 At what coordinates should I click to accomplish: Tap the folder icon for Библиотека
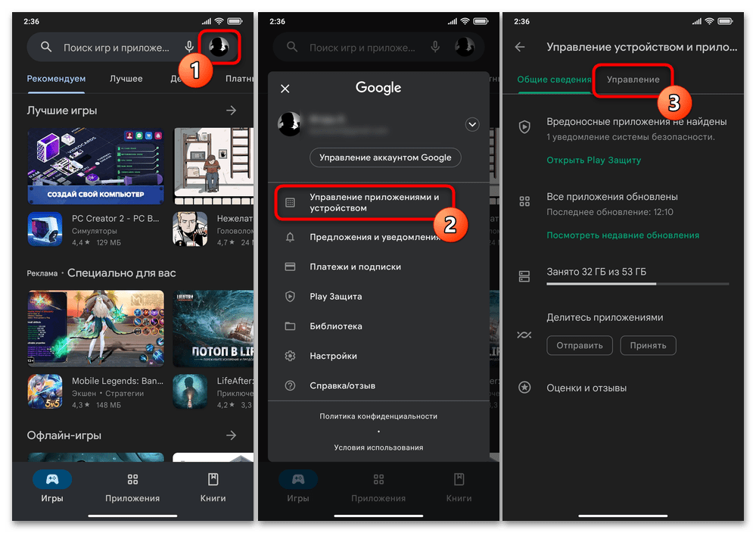[x=290, y=326]
